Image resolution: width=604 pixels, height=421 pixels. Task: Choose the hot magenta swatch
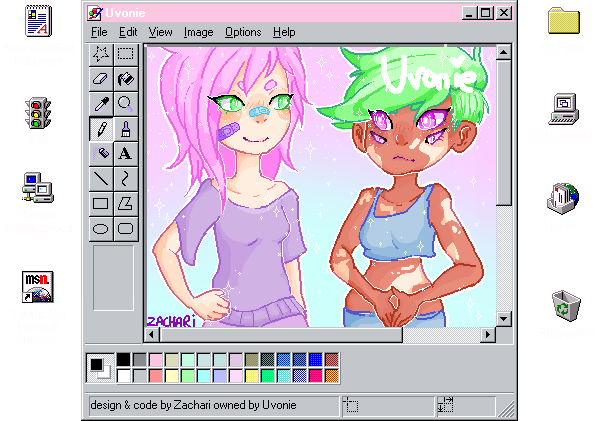click(315, 376)
